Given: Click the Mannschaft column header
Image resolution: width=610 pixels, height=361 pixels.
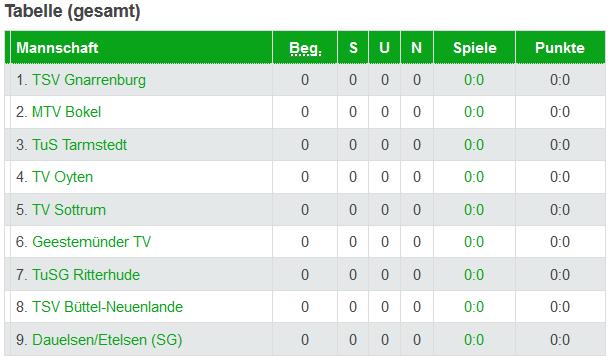Looking at the screenshot, I should [57, 48].
